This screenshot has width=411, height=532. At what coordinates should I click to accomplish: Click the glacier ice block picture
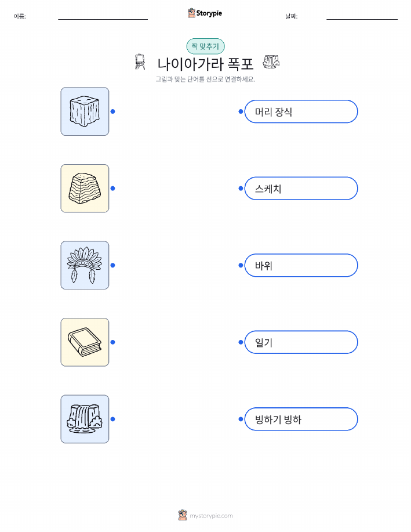(x=85, y=111)
